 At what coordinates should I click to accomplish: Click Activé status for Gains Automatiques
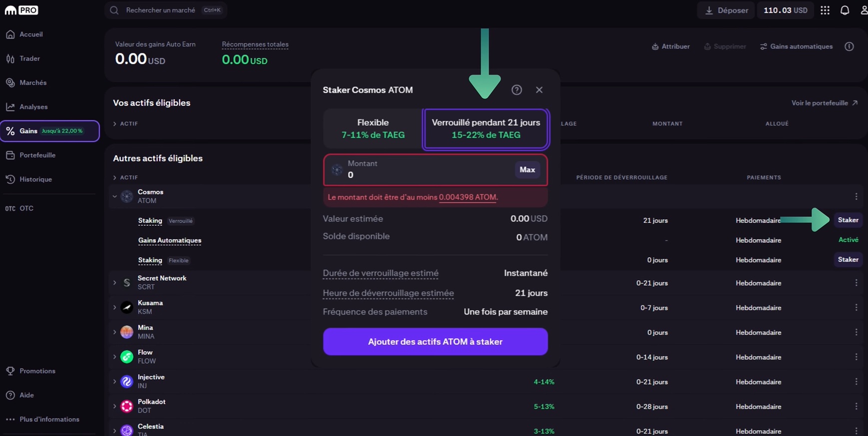pos(848,240)
